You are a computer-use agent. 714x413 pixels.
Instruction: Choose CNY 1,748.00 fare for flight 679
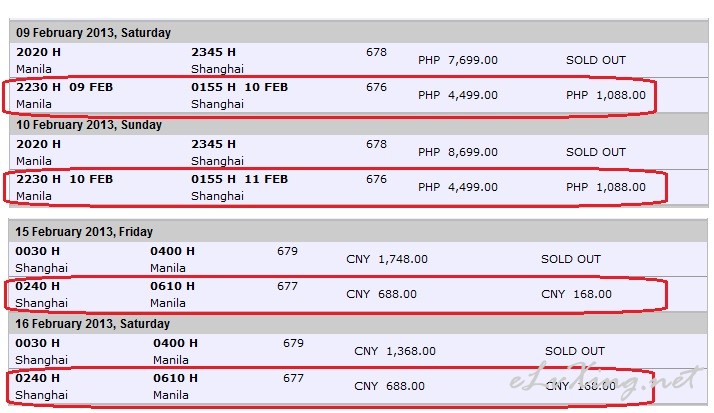(387, 259)
